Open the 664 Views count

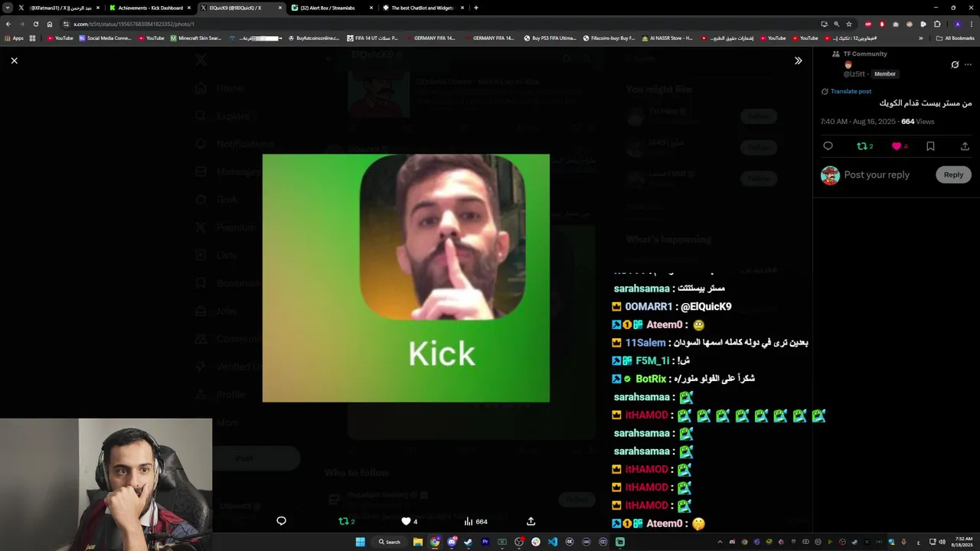[917, 122]
